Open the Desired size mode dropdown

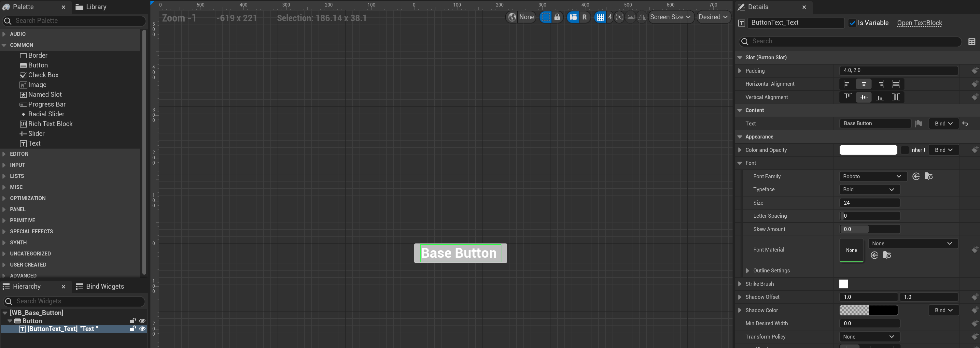tap(713, 17)
